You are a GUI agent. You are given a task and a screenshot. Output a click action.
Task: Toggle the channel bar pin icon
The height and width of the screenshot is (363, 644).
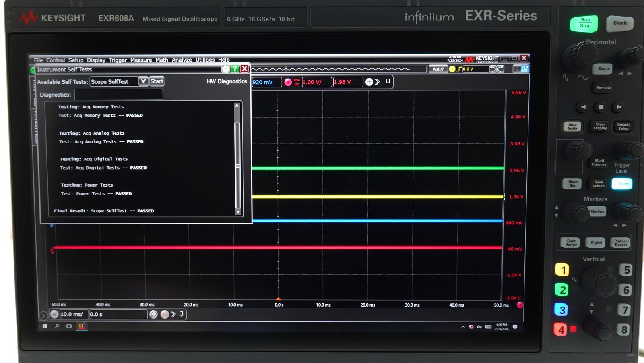click(388, 82)
